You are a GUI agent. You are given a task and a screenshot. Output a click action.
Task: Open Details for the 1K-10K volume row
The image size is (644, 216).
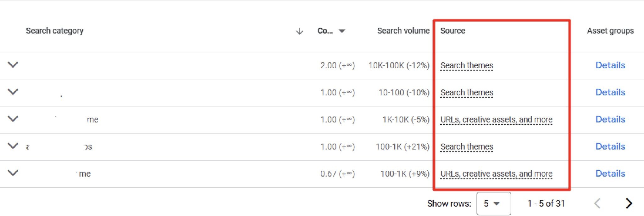pyautogui.click(x=610, y=119)
